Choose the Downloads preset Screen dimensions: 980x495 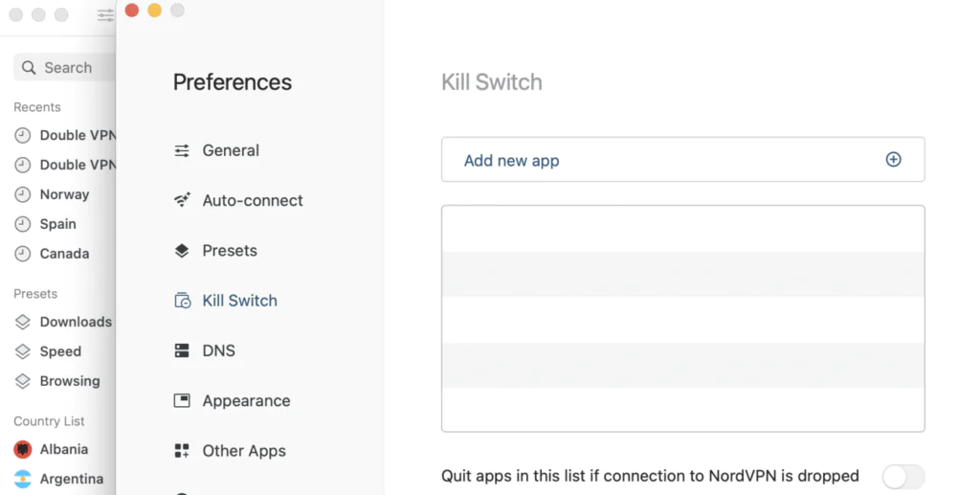(75, 322)
